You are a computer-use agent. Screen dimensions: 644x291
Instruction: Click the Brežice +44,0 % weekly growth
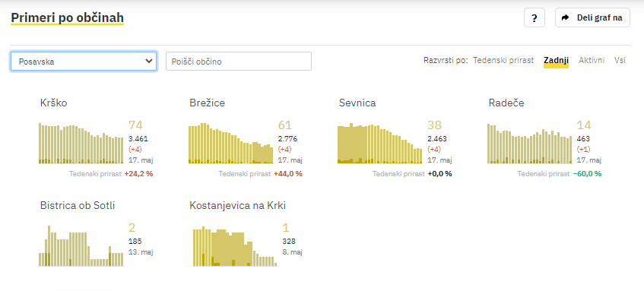coord(288,174)
